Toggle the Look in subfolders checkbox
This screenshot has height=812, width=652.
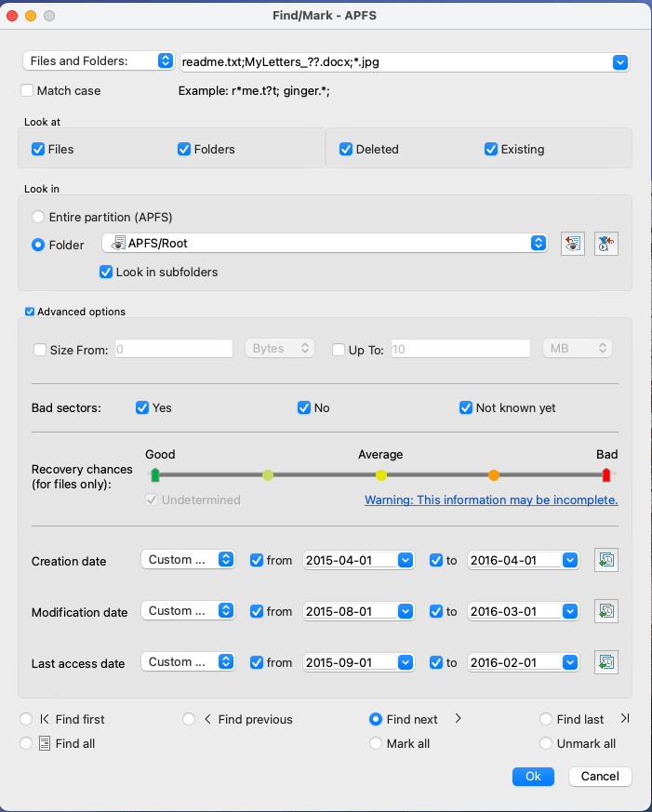click(x=106, y=272)
